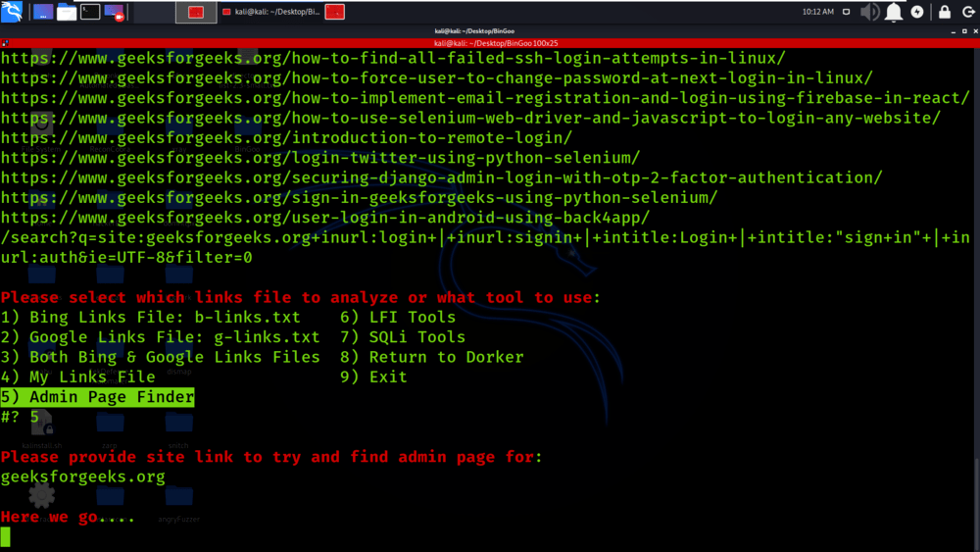Click the terminal tab icon on red bar
The image size is (980, 552).
(x=5, y=43)
